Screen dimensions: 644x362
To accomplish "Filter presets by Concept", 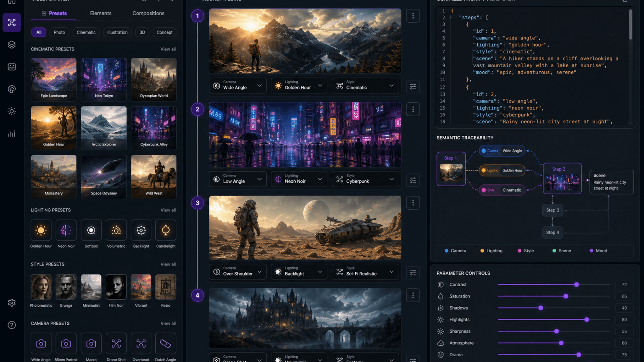I will (x=164, y=32).
